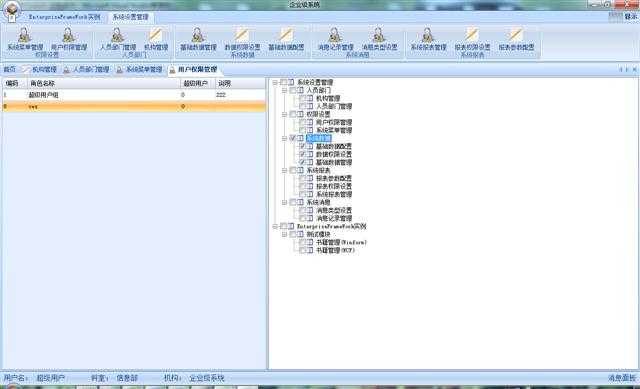Select the 数据权限设置 ribbon icon
This screenshot has width=640, height=389.
click(x=242, y=38)
